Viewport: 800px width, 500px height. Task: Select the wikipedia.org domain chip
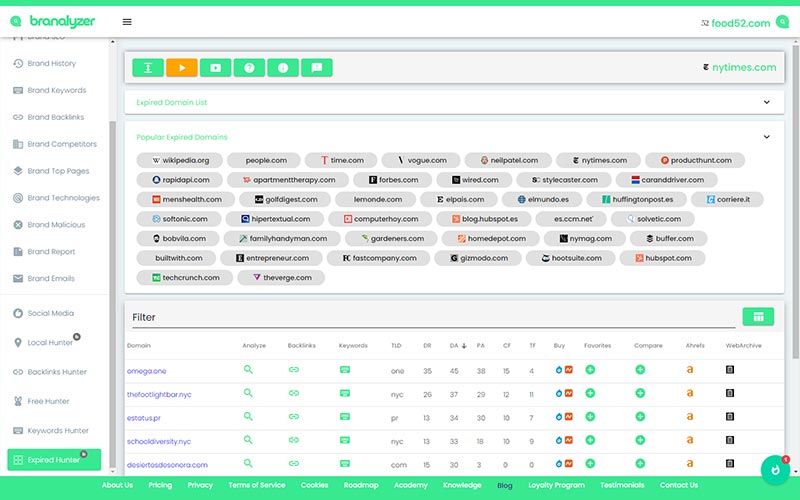click(180, 160)
